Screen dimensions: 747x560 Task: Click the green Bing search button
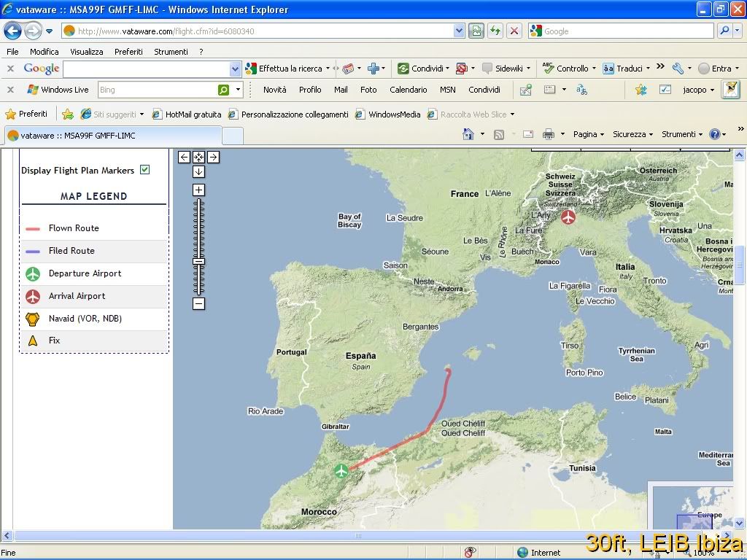coord(223,90)
